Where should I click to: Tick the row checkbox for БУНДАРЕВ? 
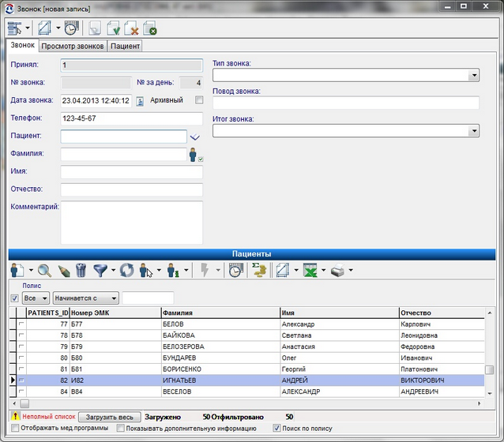[21, 358]
